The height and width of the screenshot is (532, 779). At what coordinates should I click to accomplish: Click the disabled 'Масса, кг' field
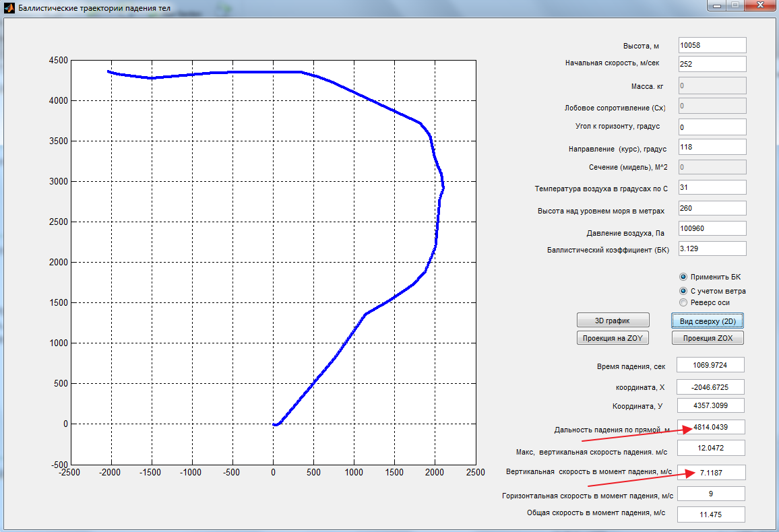(712, 86)
